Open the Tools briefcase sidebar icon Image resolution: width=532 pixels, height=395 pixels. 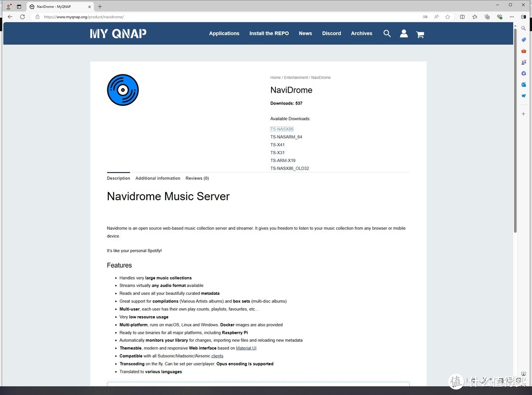[524, 51]
